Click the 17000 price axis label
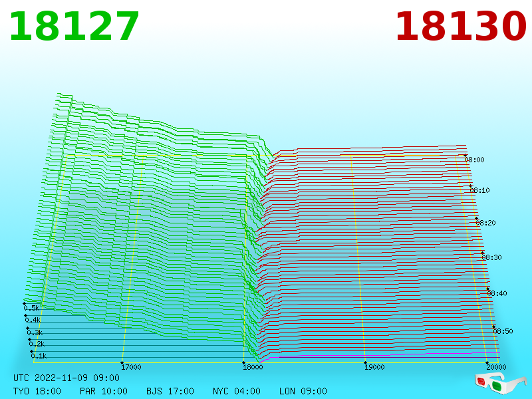 click(131, 367)
